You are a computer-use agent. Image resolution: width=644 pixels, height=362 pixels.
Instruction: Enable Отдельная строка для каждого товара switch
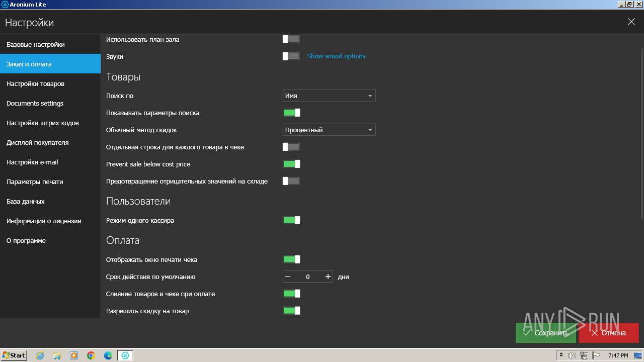point(291,147)
